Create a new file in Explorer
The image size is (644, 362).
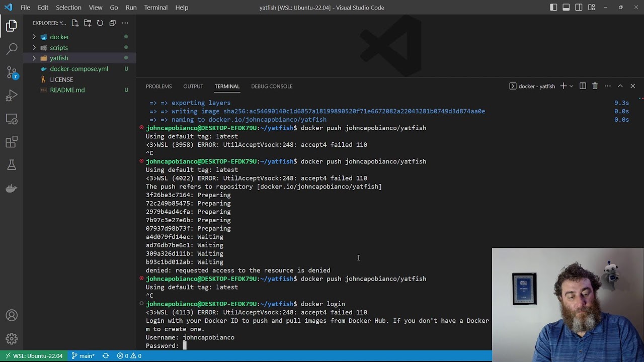tap(75, 23)
